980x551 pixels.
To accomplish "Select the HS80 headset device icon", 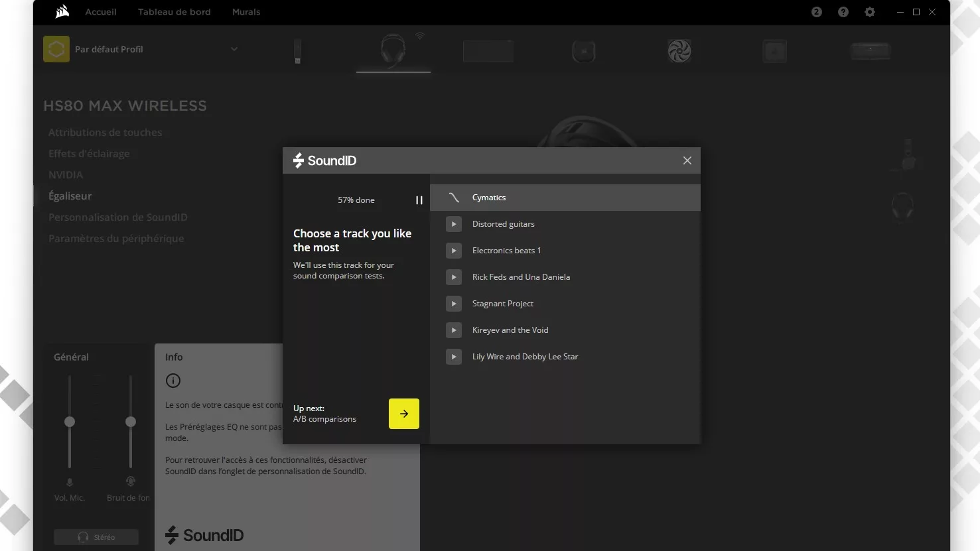I will click(x=393, y=50).
